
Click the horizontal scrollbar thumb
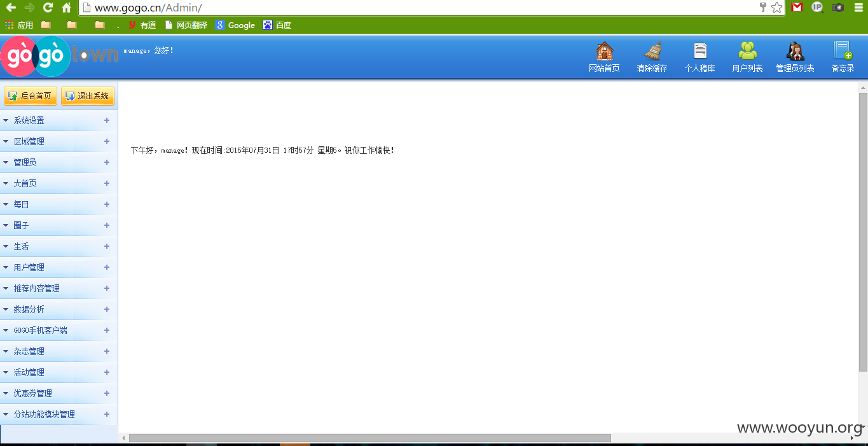click(370, 438)
